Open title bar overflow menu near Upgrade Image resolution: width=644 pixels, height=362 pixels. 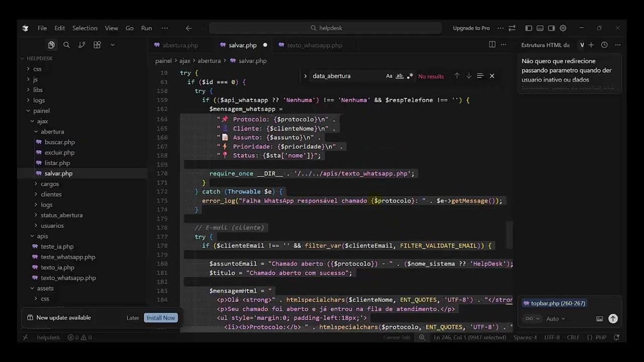coord(500,28)
